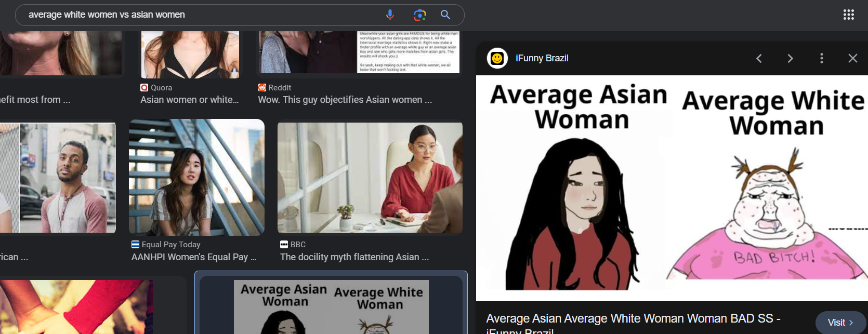The image size is (868, 334).
Task: Go to next image in preview panel
Action: 790,58
